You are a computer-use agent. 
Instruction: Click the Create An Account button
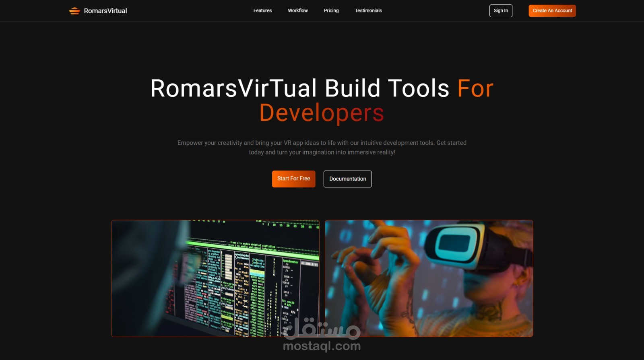(552, 11)
